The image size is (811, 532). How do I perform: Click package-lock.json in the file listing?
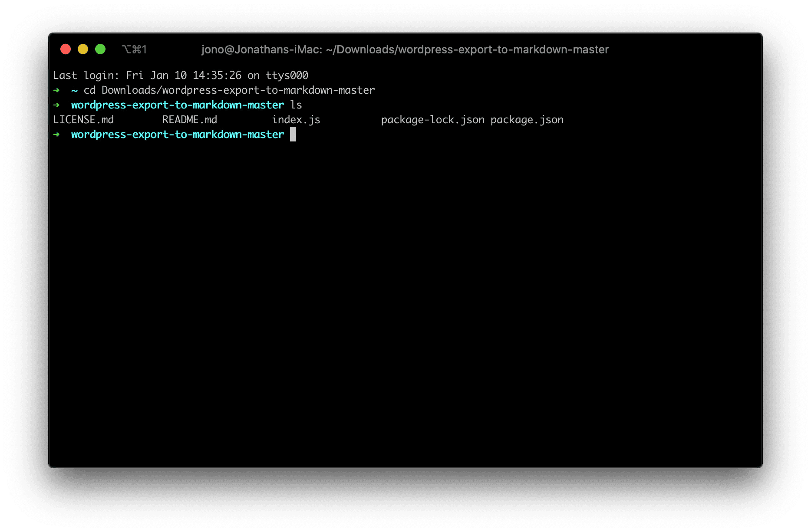click(433, 120)
